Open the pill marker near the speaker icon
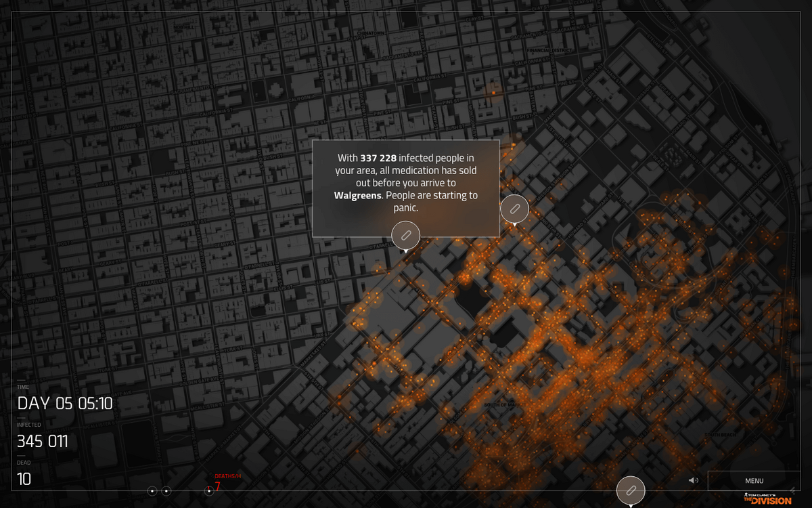The height and width of the screenshot is (508, 812). [x=631, y=490]
